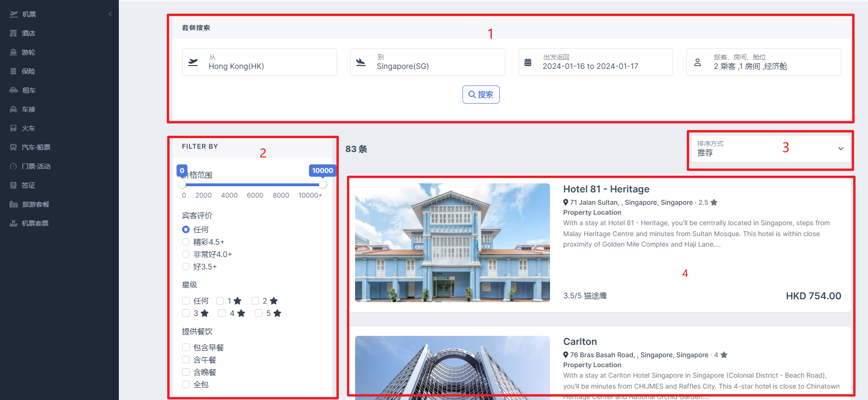Go to the 保险 insurance menu item
The width and height of the screenshot is (868, 400).
click(29, 71)
